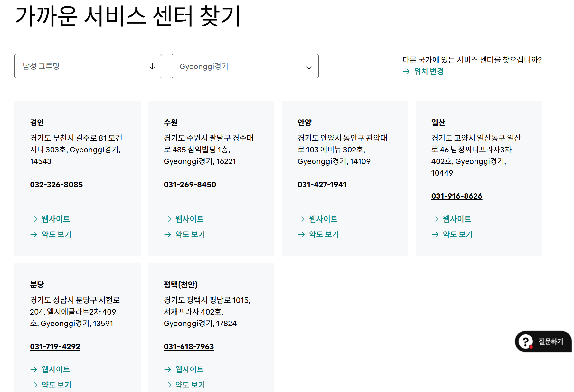The height and width of the screenshot is (392, 574).
Task: Click the arrow icon beside 수원 웹사이트
Action: [167, 219]
